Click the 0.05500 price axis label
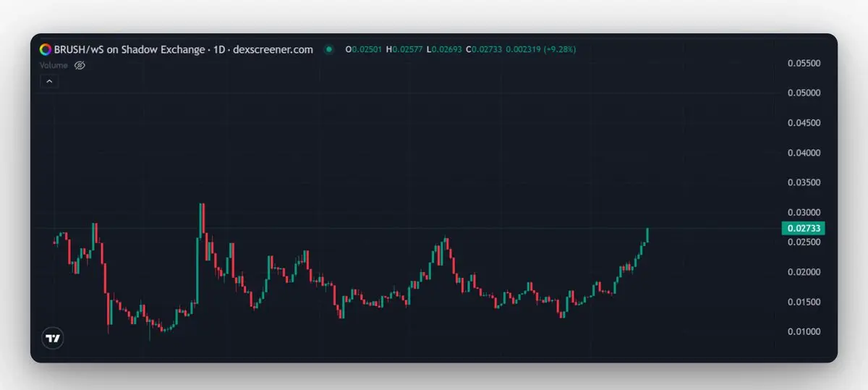The height and width of the screenshot is (390, 868). tap(804, 64)
